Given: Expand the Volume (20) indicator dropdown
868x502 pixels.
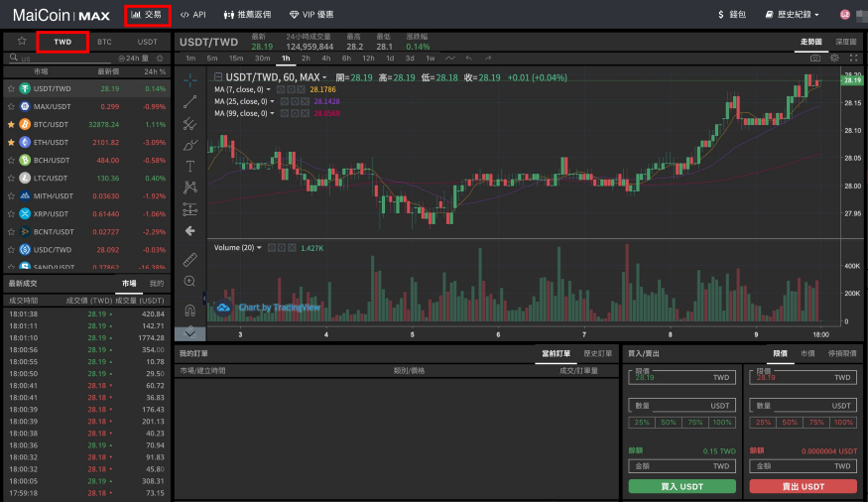Looking at the screenshot, I should [259, 247].
